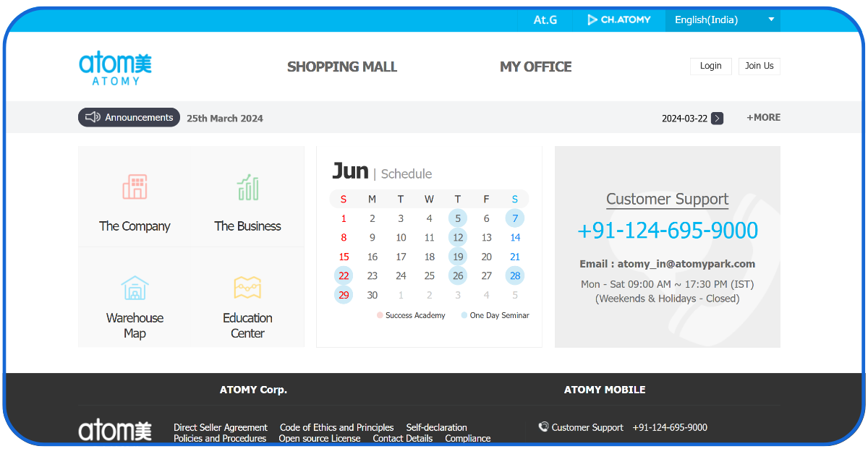Click the arrow next to 2024-03-22
Screen dimensions: 868x454
[x=717, y=119]
